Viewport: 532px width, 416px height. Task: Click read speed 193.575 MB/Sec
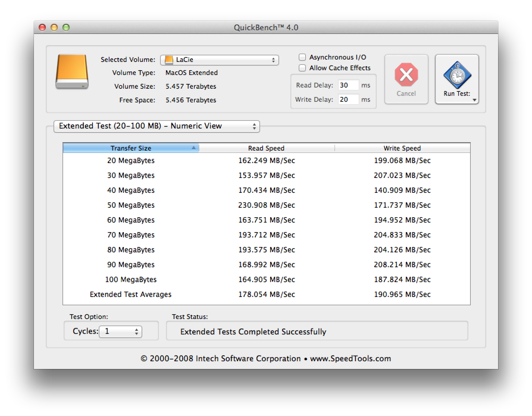point(267,250)
